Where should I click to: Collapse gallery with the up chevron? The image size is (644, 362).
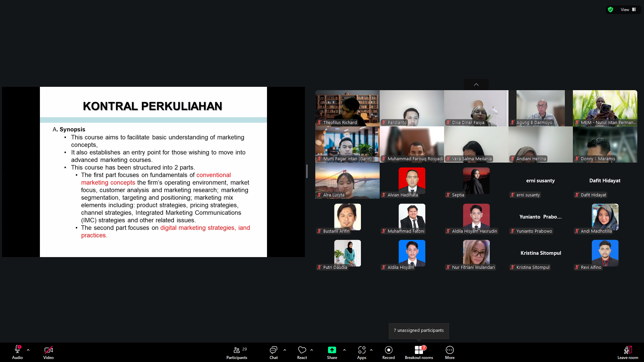pyautogui.click(x=476, y=84)
